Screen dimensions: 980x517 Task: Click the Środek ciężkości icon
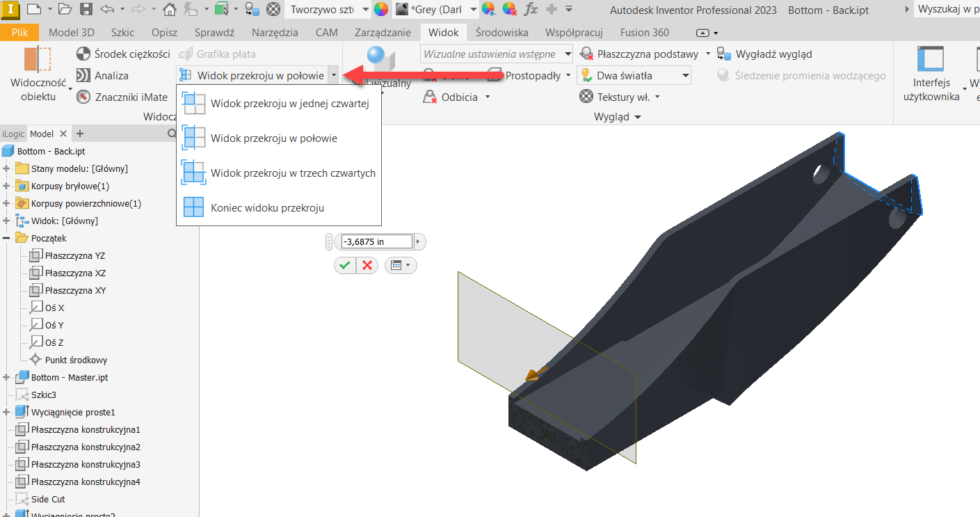[83, 54]
